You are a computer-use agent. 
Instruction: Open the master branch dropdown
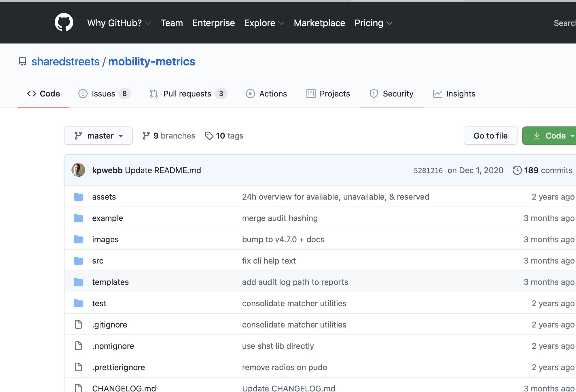(98, 136)
